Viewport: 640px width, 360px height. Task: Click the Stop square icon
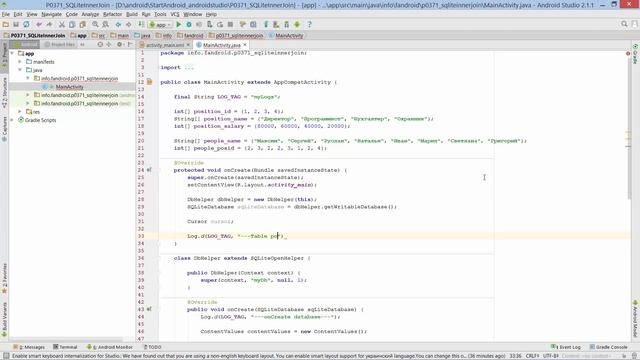click(x=230, y=24)
